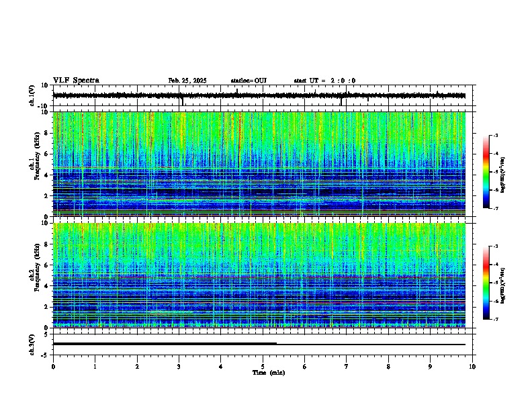Click the time axis tick label "4"
Viewport: 532px width, 411px height.
221,367
